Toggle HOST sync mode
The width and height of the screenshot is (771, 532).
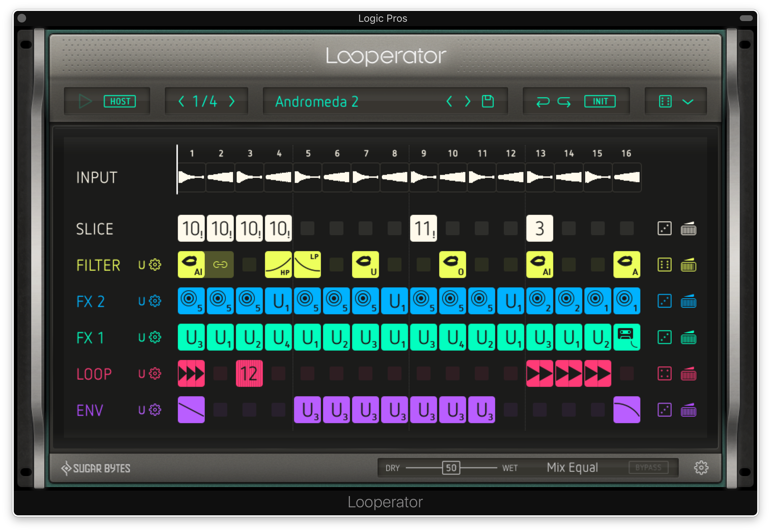(120, 102)
